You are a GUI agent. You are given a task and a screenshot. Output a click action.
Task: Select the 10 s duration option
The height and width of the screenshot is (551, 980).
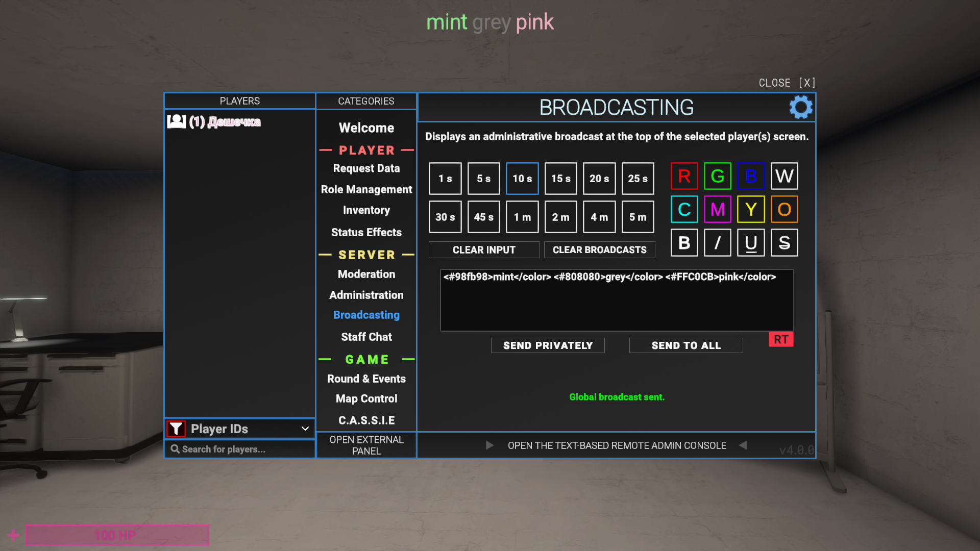522,179
